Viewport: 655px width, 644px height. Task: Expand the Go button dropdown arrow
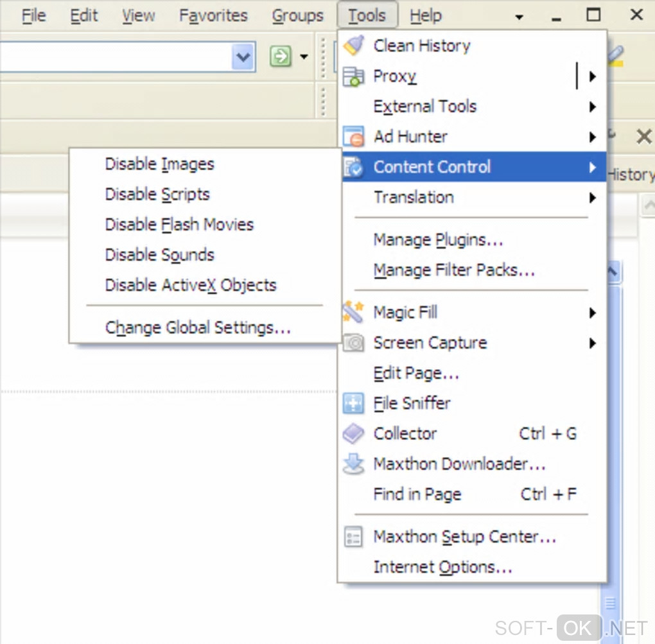coord(304,57)
